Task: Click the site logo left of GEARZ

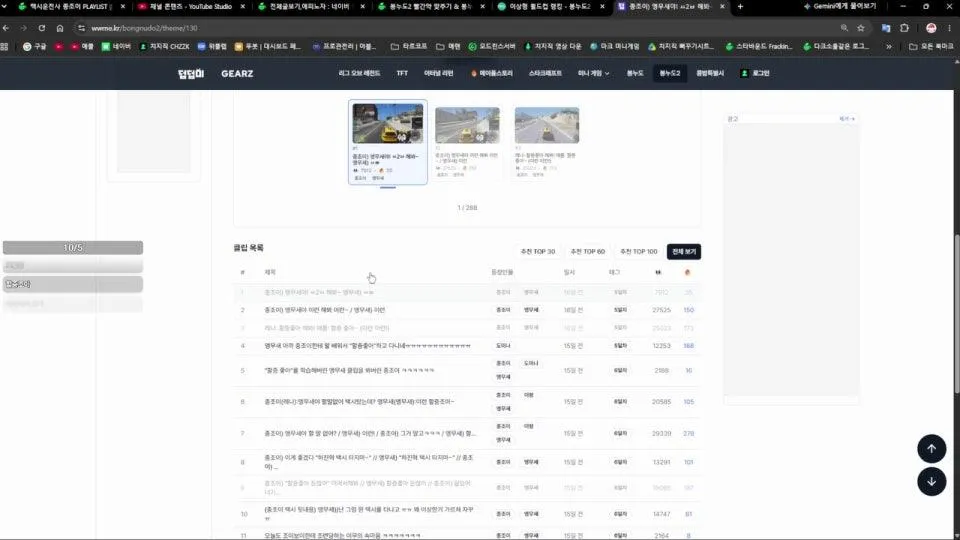Action: pos(191,73)
